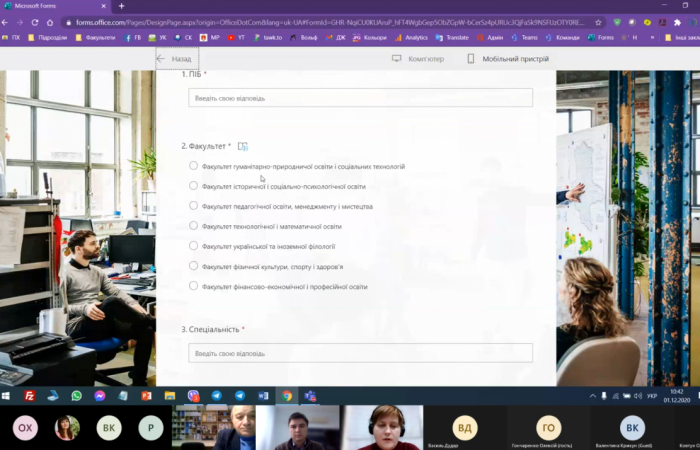Open the Analytics bookmark
This screenshot has height=450, width=700.
click(x=411, y=38)
